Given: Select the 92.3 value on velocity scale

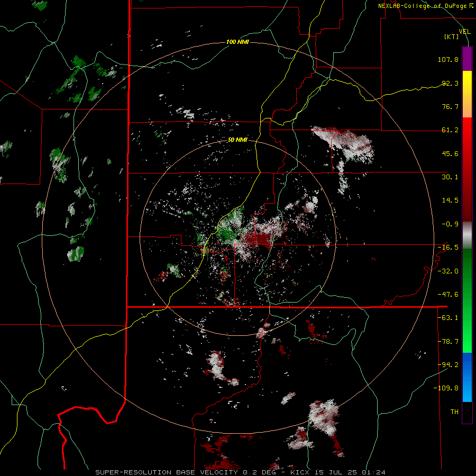Looking at the screenshot, I should point(450,83).
